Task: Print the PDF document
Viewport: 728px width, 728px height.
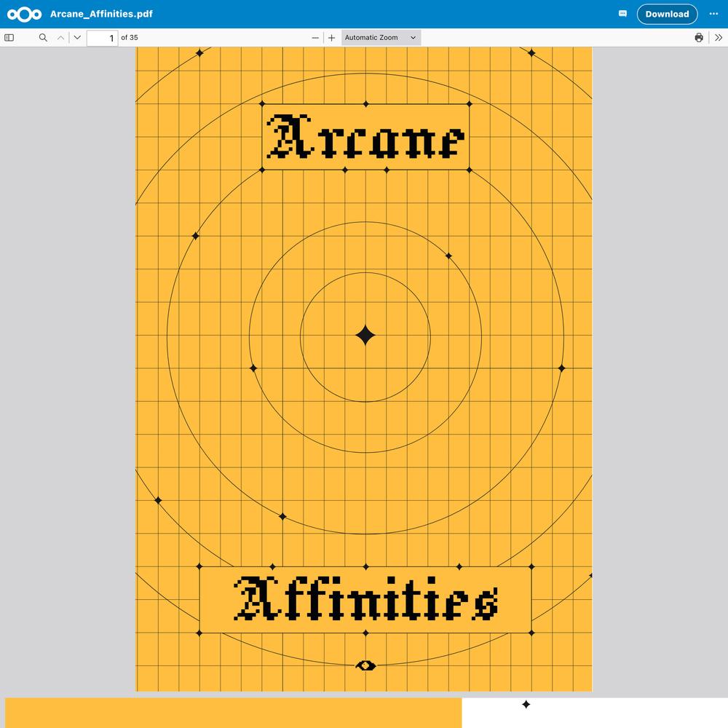Action: click(x=699, y=38)
